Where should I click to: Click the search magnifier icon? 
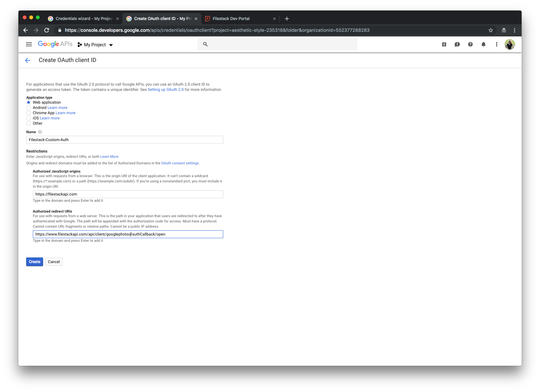(x=205, y=44)
